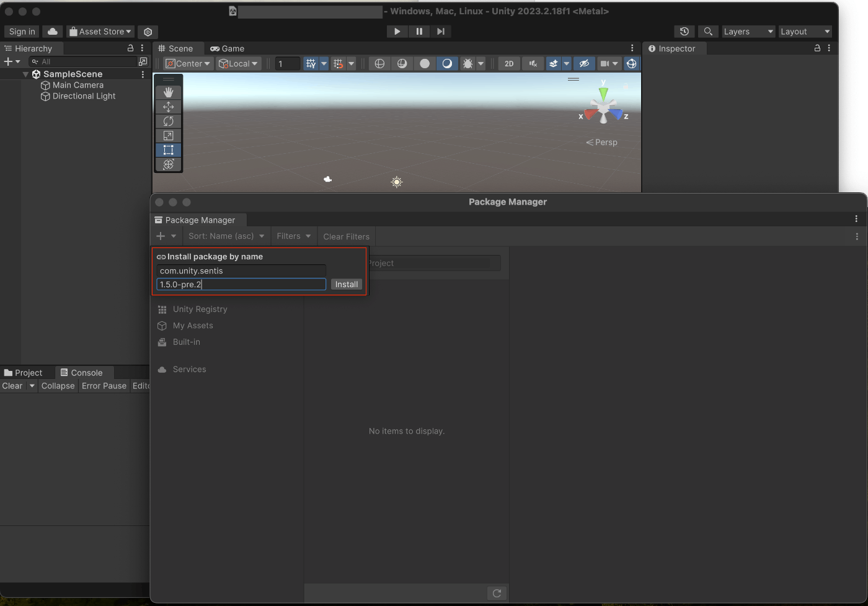The height and width of the screenshot is (606, 868).
Task: Click the Package Manager refresh icon
Action: pos(497,594)
